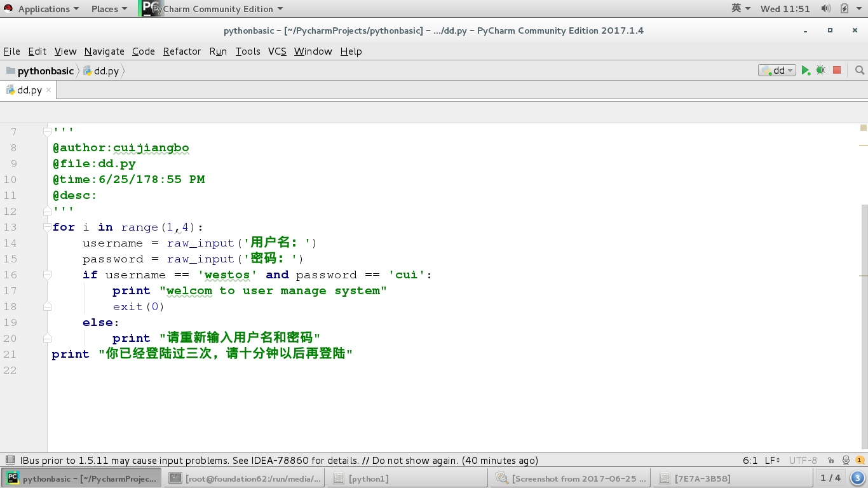The height and width of the screenshot is (488, 868).
Task: Click the inspection status square above the scrollbar
Action: (x=864, y=128)
